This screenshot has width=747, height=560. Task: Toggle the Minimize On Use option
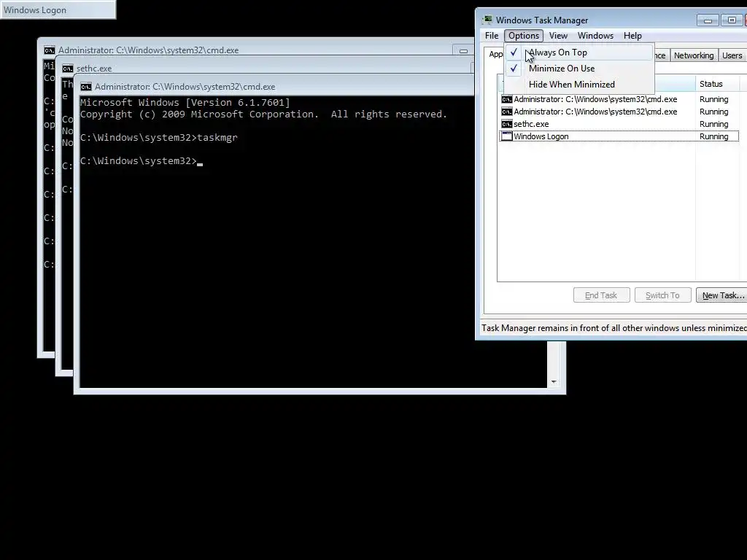578,69
